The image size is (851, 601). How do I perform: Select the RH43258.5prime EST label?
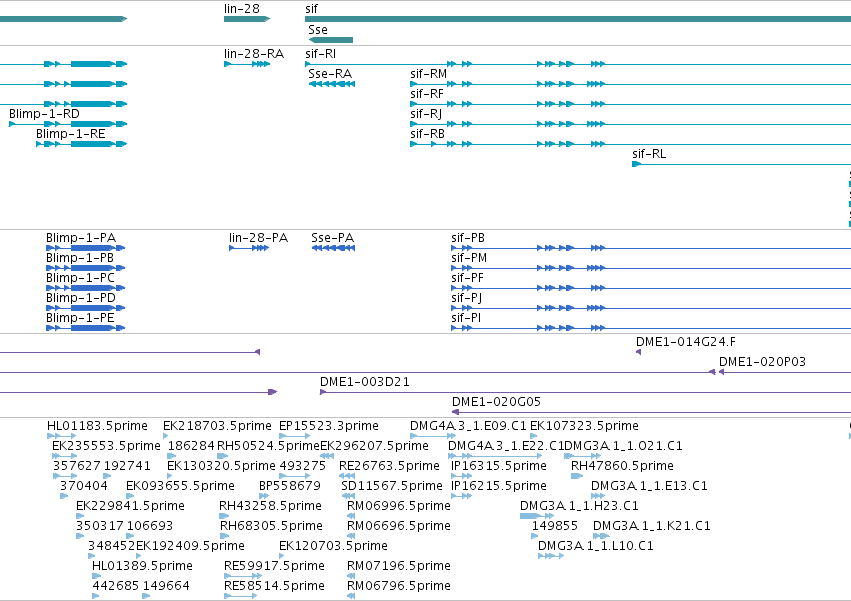(x=270, y=505)
